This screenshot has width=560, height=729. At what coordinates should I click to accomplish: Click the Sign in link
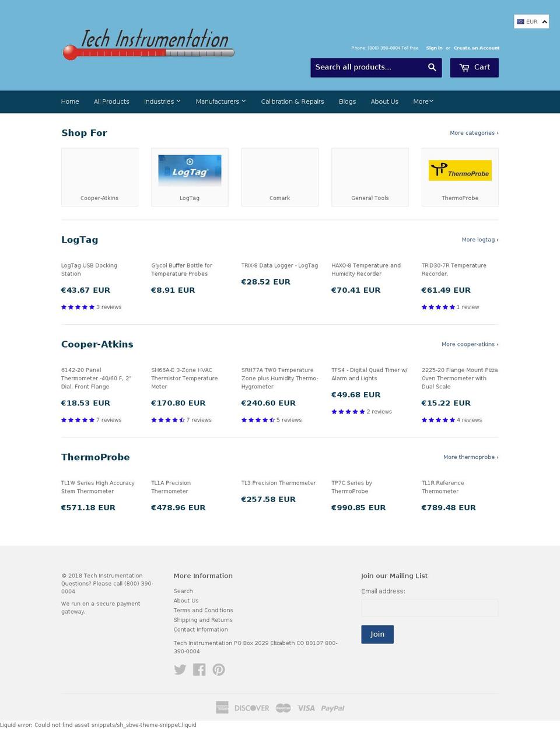click(434, 48)
